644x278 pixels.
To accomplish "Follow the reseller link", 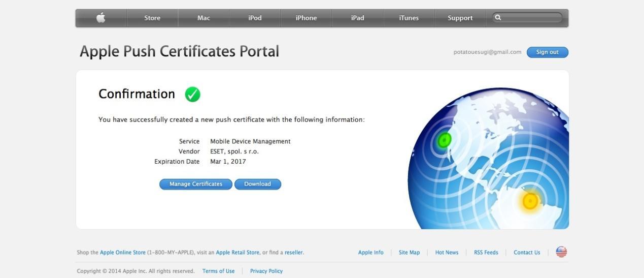I will (x=294, y=253).
